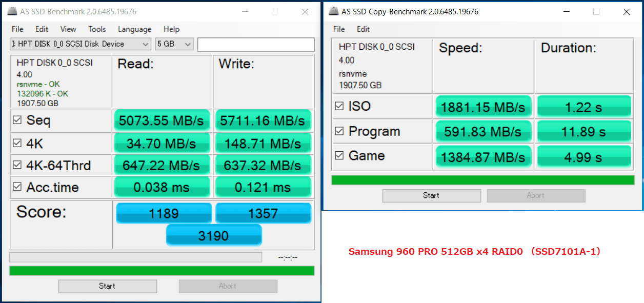Click the 4K read value 34.70 MB/s
The height and width of the screenshot is (303, 644).
click(162, 144)
